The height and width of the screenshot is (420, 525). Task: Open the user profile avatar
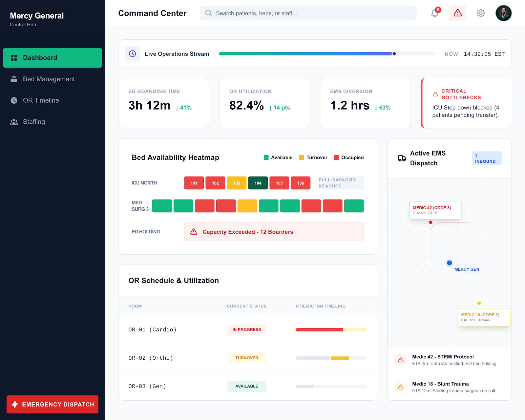click(x=504, y=13)
